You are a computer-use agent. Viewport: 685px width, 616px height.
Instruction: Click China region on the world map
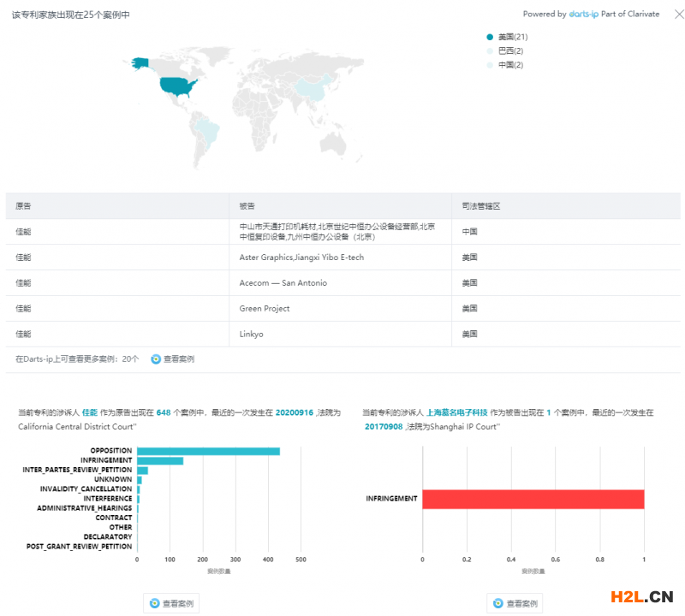pyautogui.click(x=314, y=88)
